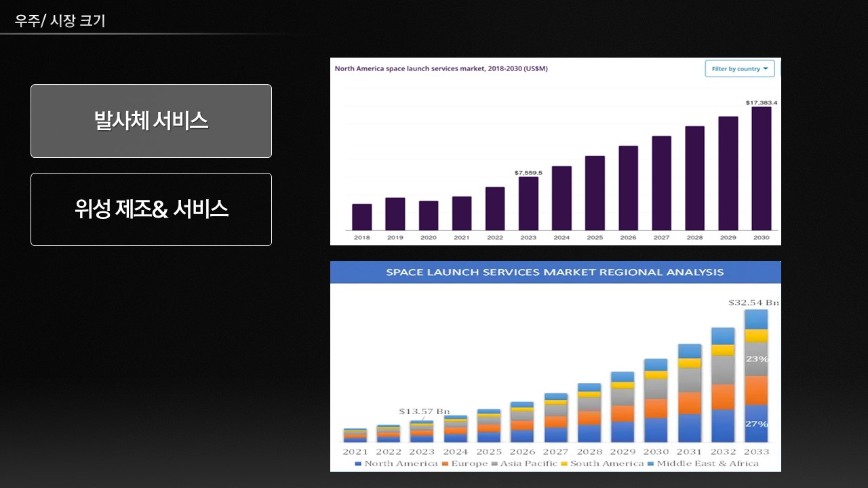Screen dimensions: 868x488
Task: Click the Europe legend color square
Action: click(445, 464)
